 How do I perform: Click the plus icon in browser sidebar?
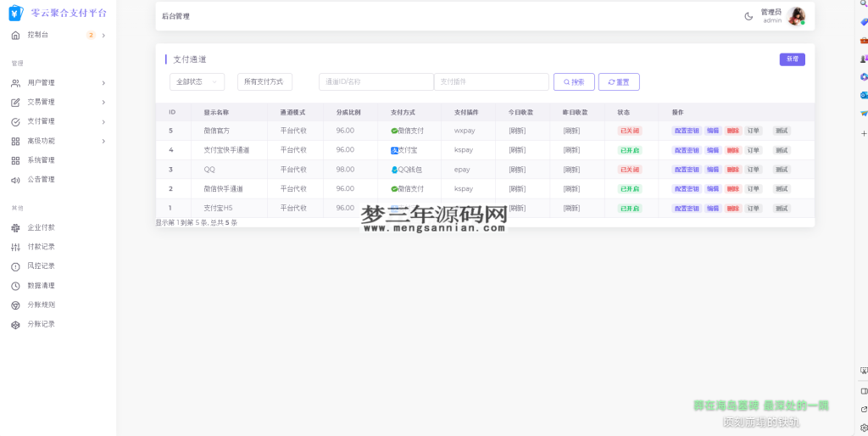click(864, 133)
